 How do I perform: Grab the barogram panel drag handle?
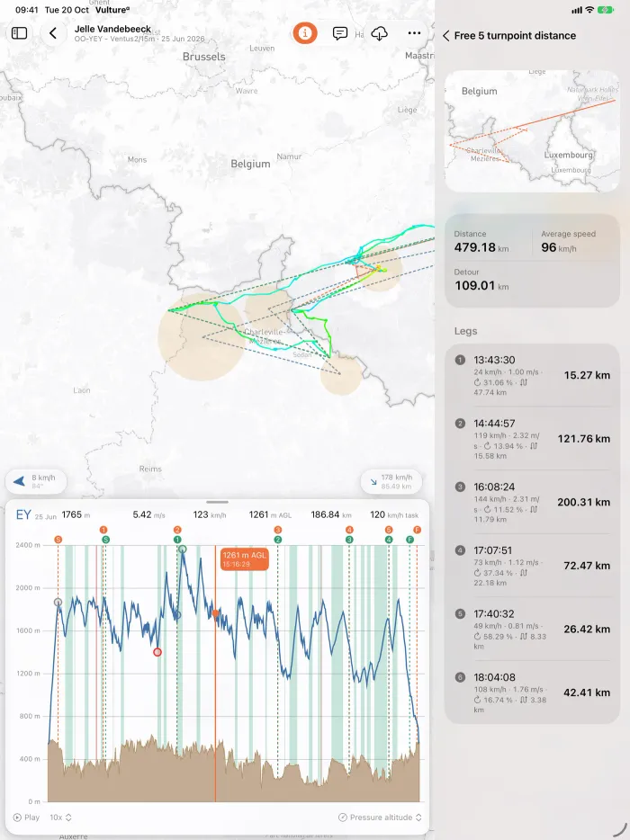217,502
